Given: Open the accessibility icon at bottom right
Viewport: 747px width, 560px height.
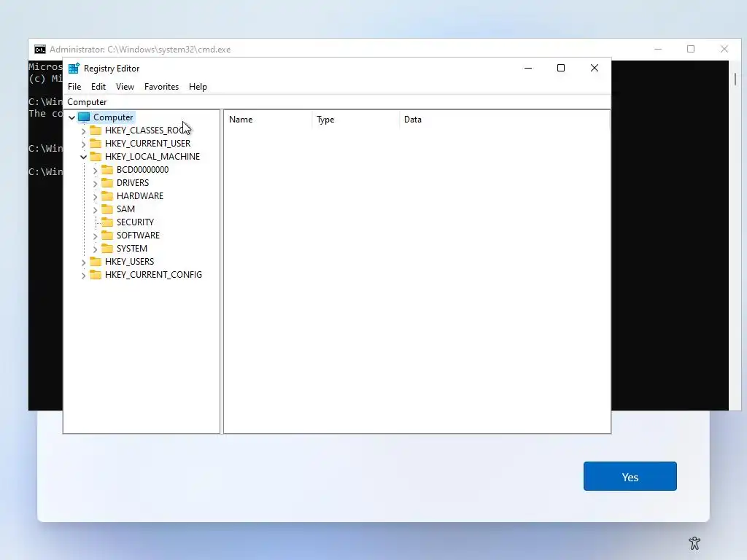Looking at the screenshot, I should (694, 542).
